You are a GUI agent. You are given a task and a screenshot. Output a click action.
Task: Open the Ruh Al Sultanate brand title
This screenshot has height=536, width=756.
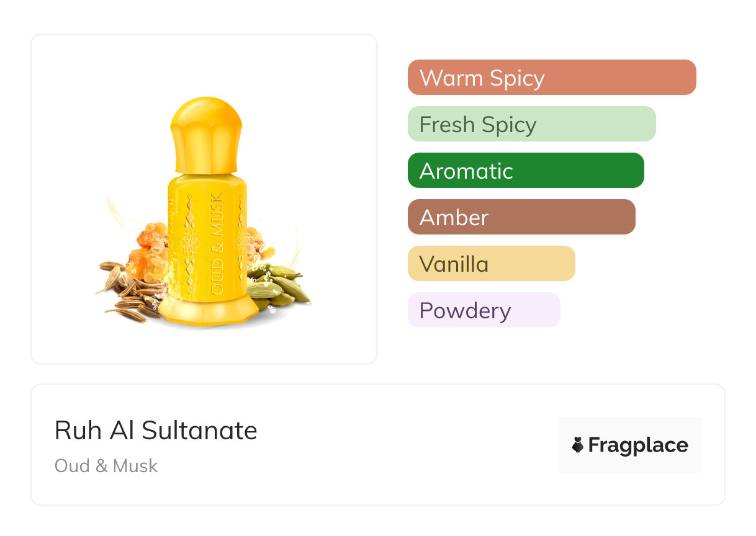pos(156,430)
